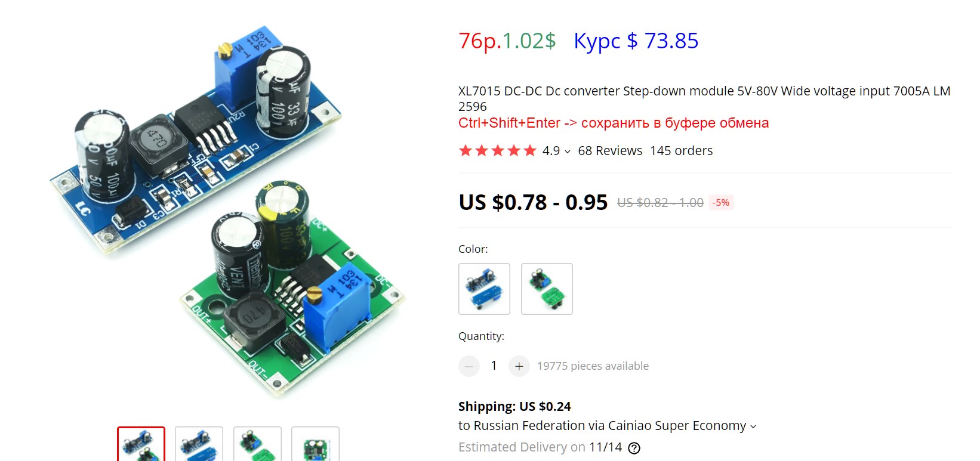Expand the 4.9 rating breakdown chevron
This screenshot has height=461, width=980.
point(568,152)
